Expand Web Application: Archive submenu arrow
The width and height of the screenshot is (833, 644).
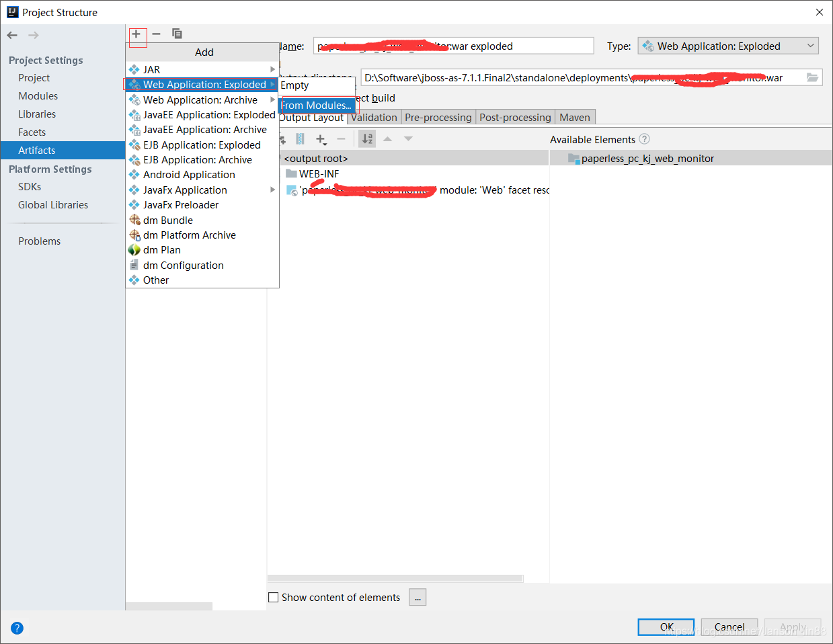click(272, 99)
